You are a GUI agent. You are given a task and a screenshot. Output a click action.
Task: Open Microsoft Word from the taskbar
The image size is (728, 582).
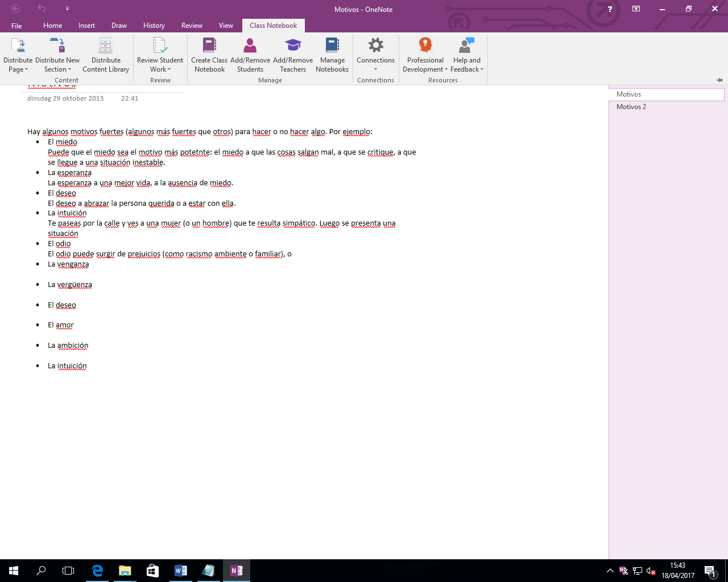point(181,571)
